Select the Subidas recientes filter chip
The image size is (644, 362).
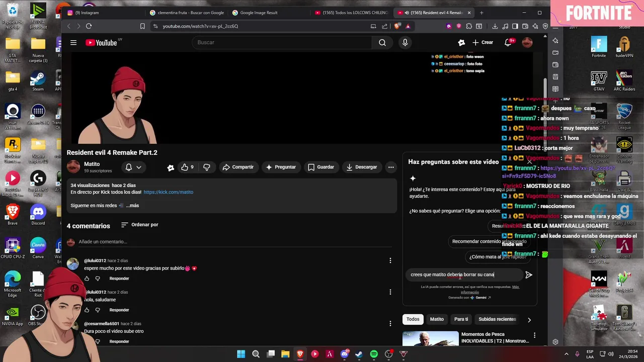pos(497,319)
